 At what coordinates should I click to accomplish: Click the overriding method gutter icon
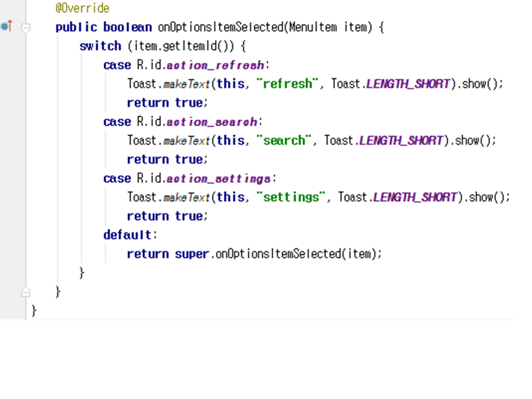point(6,26)
